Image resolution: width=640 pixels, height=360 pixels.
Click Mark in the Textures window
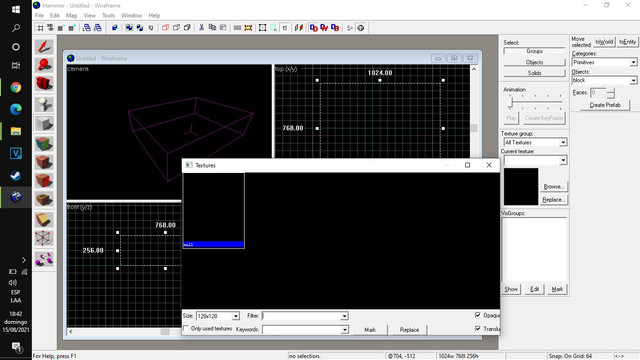(x=370, y=329)
